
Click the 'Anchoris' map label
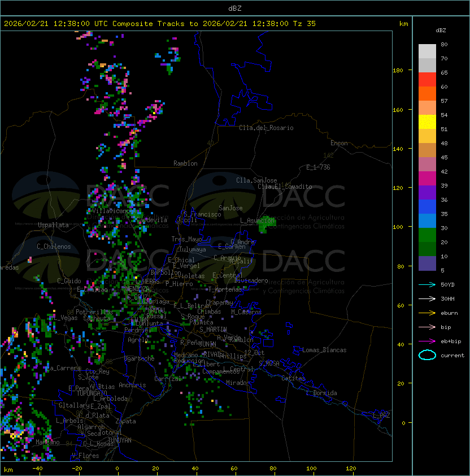point(132,385)
